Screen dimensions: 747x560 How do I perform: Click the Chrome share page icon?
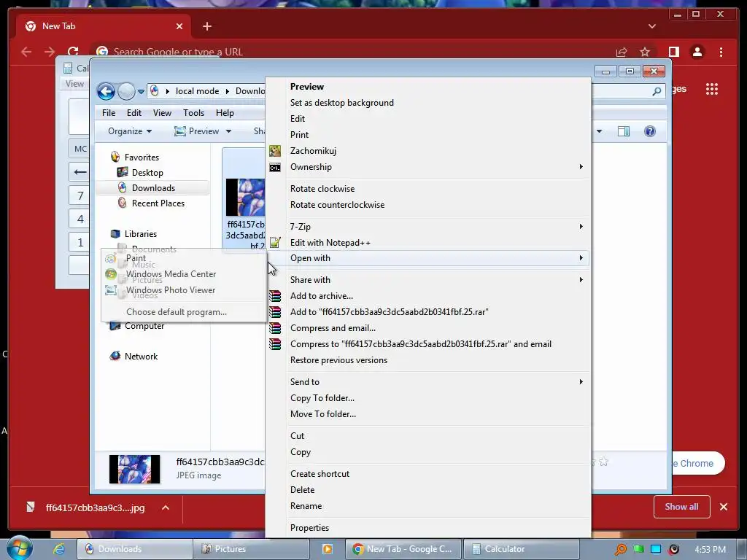[x=622, y=52]
